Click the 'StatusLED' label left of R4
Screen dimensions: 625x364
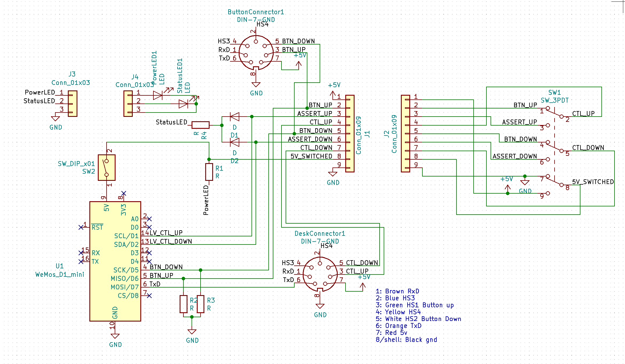[x=171, y=122]
